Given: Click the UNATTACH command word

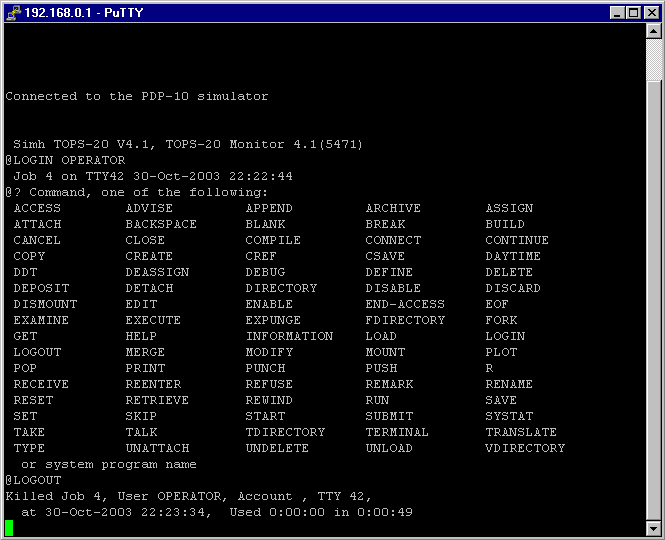Looking at the screenshot, I should tap(157, 448).
